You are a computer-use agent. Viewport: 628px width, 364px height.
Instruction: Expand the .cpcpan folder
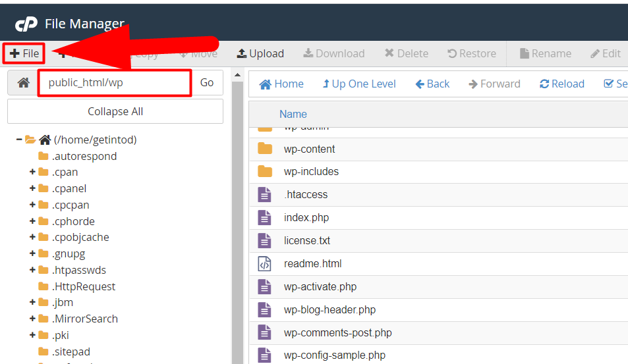click(x=32, y=205)
